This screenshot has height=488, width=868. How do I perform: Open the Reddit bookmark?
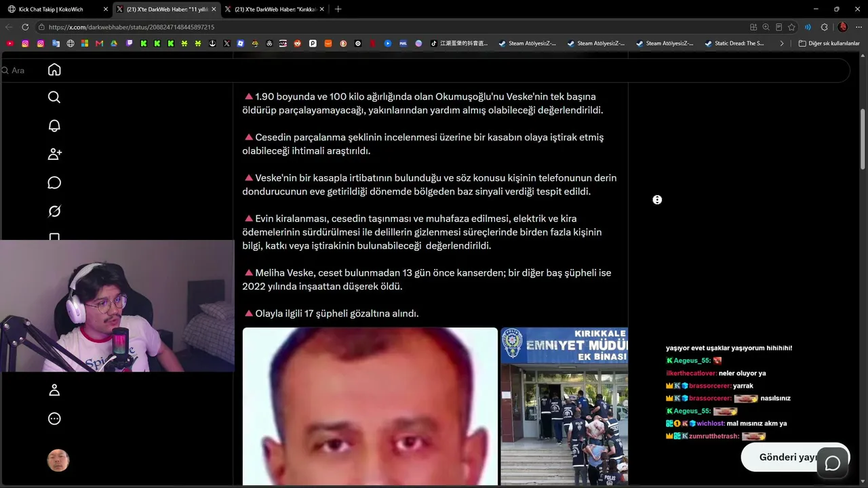298,43
